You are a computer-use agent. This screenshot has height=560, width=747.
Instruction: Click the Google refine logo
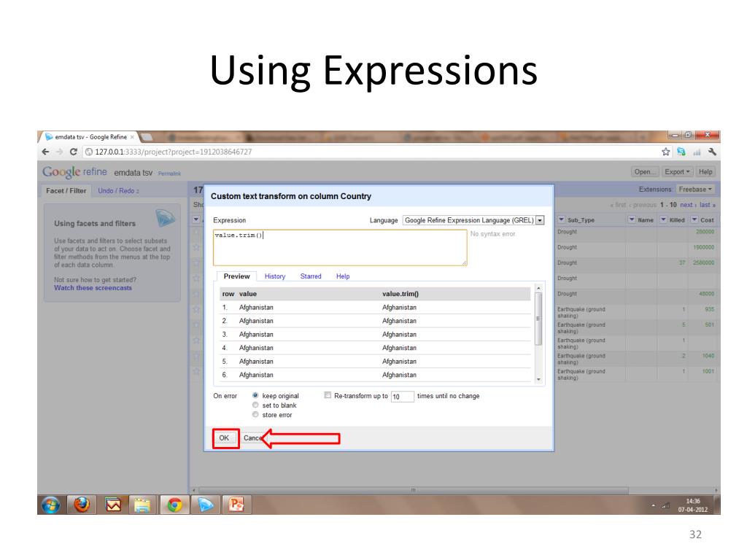[75, 172]
